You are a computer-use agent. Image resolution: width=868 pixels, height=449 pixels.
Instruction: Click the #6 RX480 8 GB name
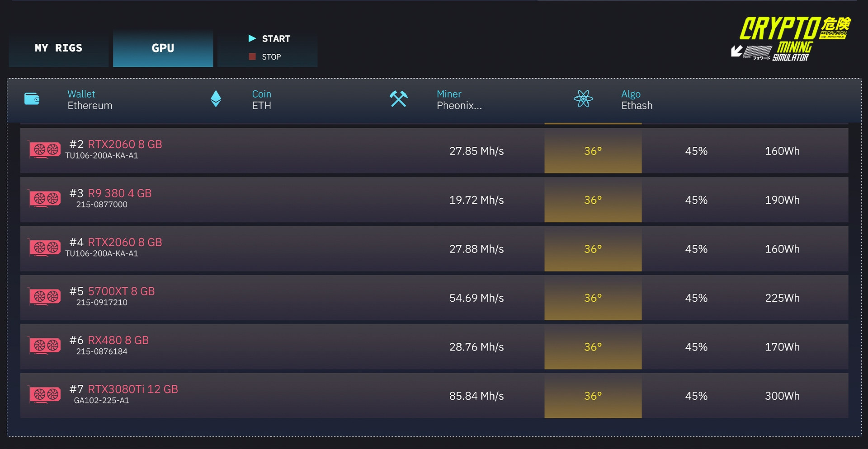118,340
